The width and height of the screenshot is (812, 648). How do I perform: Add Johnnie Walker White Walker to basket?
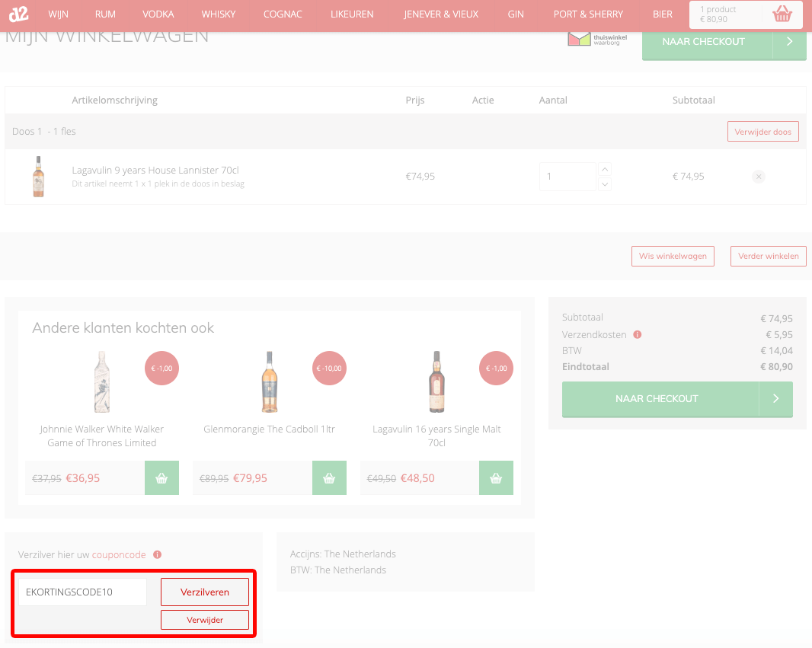[161, 477]
